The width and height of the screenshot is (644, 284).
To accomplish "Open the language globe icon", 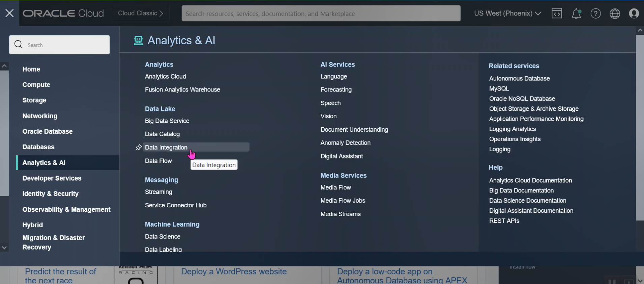I will pos(615,14).
